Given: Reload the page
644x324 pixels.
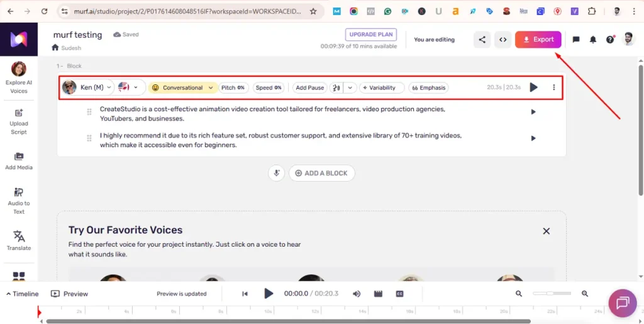Looking at the screenshot, I should (45, 11).
